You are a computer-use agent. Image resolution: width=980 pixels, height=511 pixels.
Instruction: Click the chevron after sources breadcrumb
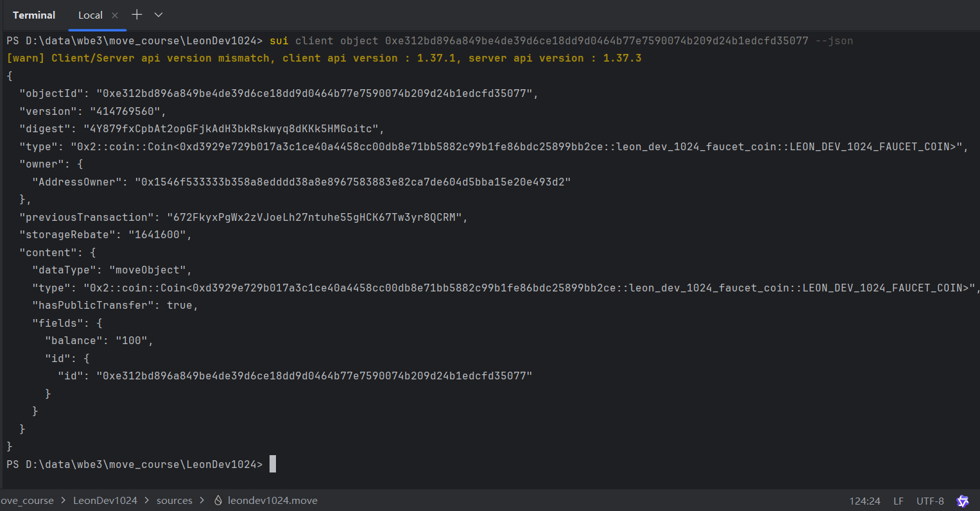(x=202, y=501)
